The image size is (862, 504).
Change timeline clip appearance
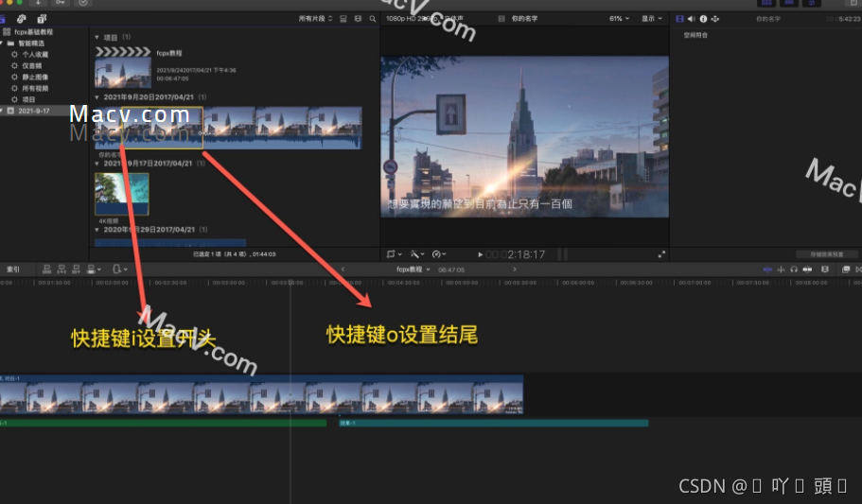pos(824,269)
